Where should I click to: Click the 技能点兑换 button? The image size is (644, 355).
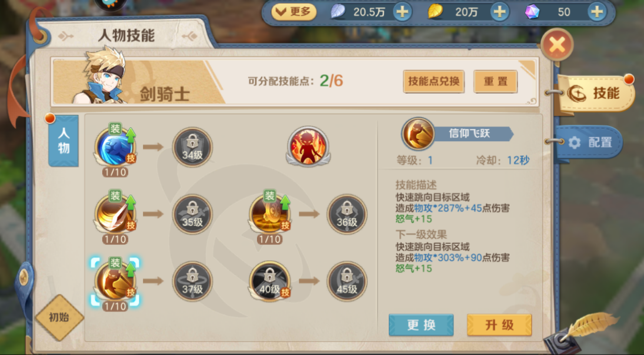coord(433,81)
